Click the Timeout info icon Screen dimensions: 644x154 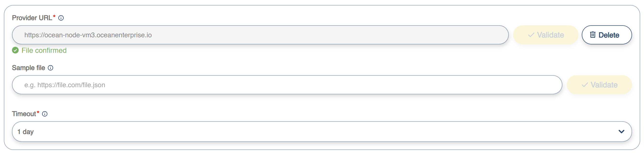click(x=45, y=114)
